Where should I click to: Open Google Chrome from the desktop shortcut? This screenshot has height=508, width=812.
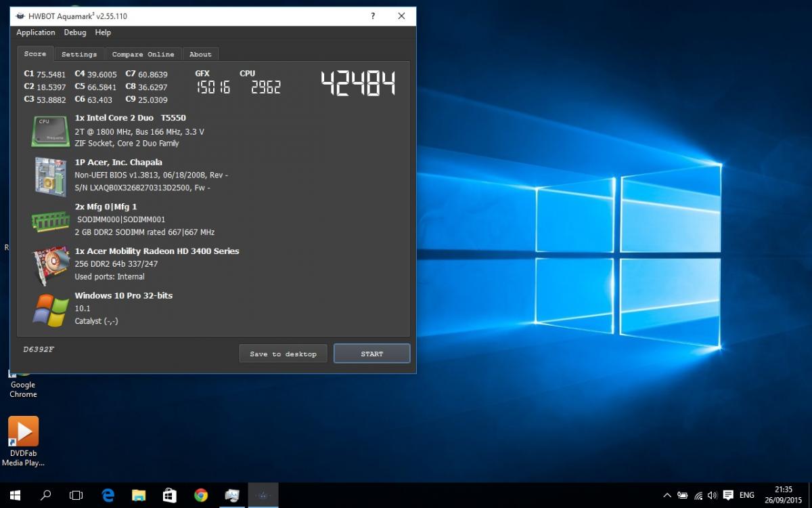[x=23, y=384]
